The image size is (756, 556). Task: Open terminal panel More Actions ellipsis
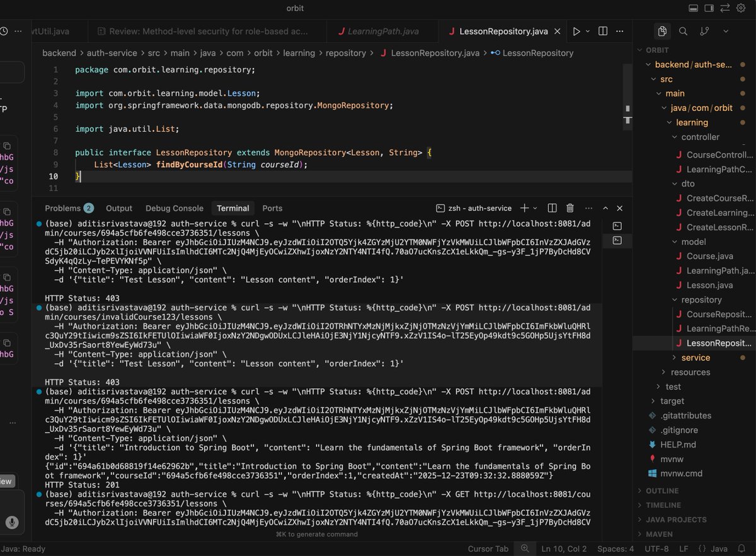[588, 208]
